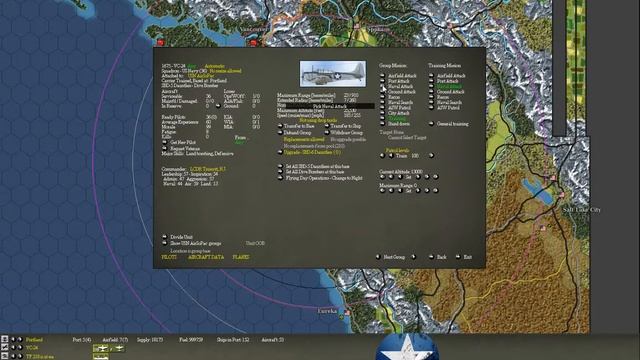
Task: Click Eureka base on the map
Action: click(x=347, y=313)
